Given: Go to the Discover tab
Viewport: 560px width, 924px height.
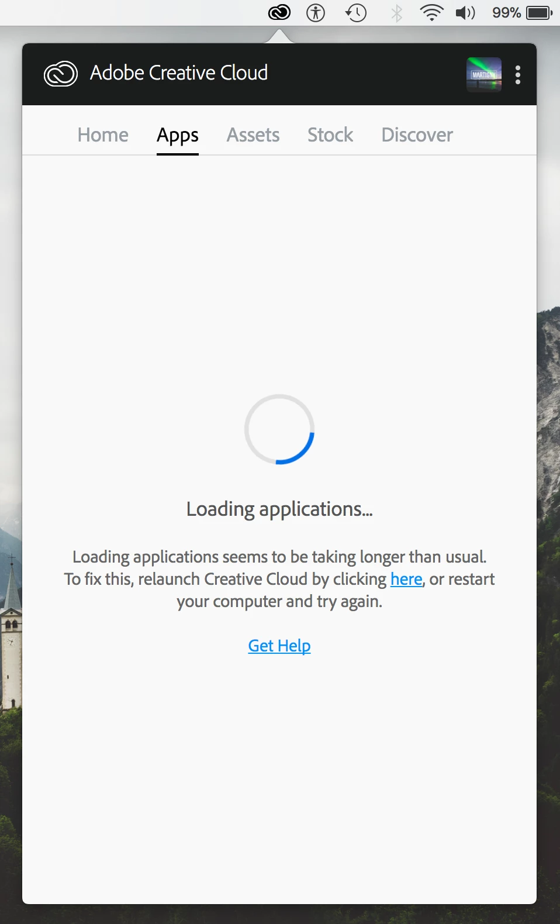Looking at the screenshot, I should 417,135.
